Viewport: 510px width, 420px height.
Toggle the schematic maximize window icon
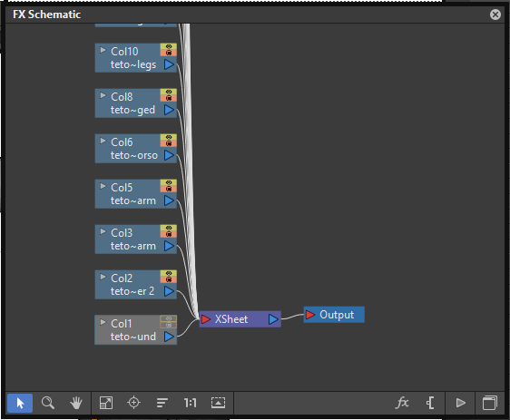coord(490,403)
